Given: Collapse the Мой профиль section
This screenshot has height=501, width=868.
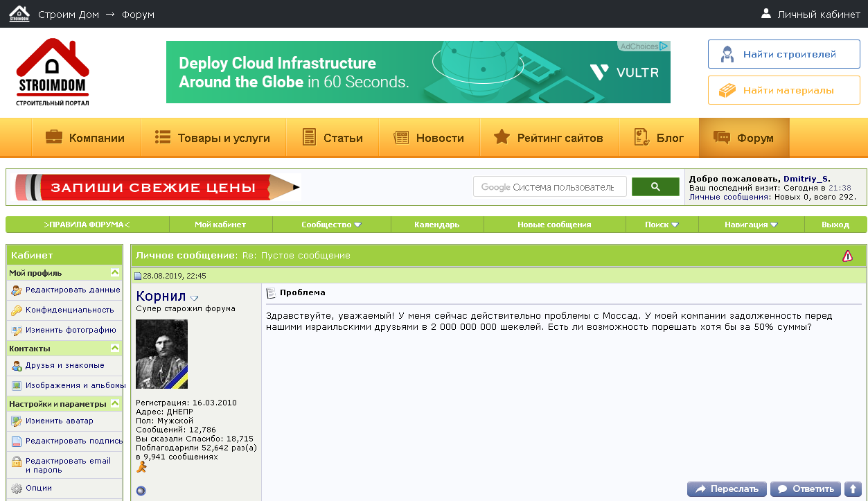Looking at the screenshot, I should pyautogui.click(x=115, y=273).
